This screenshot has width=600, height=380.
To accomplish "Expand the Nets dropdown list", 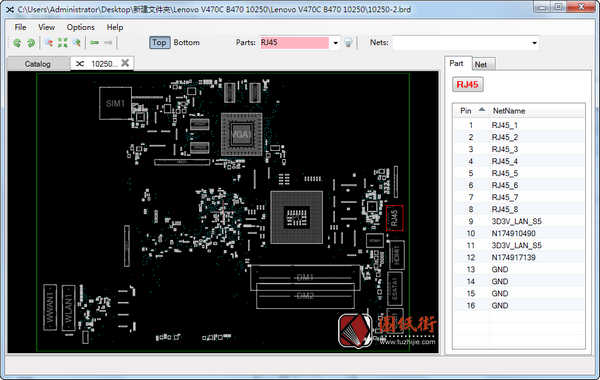I will pyautogui.click(x=534, y=43).
